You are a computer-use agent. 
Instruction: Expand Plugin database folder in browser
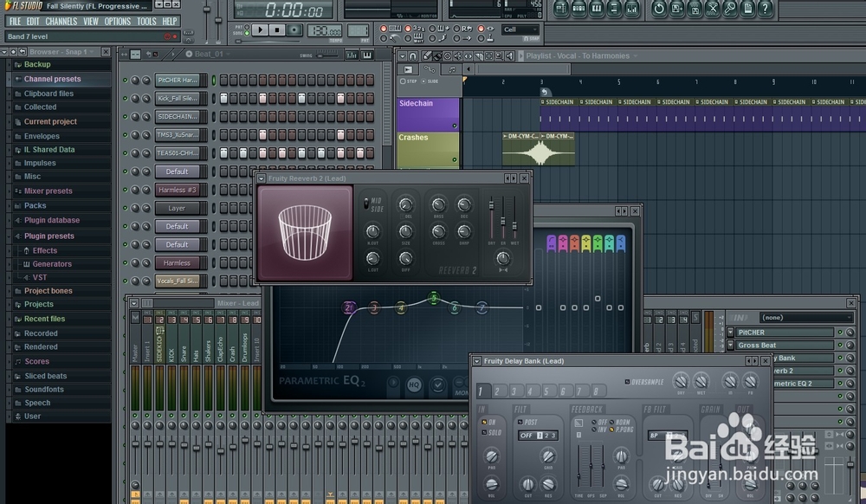click(51, 220)
